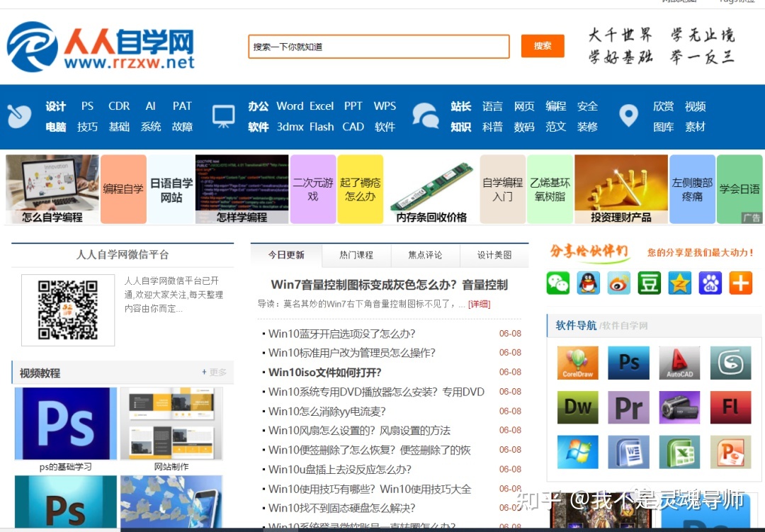
Task: Open the CAD navigation menu item
Action: [353, 127]
